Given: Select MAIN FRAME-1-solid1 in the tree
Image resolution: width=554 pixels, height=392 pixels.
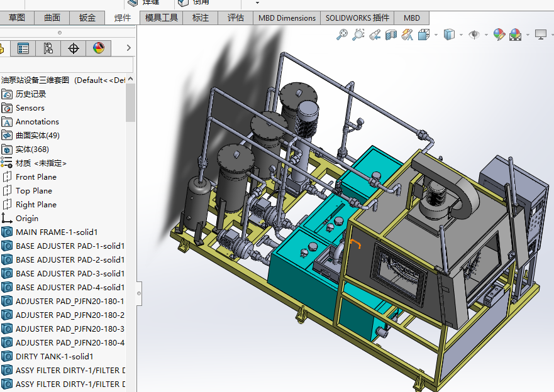Looking at the screenshot, I should click(57, 232).
